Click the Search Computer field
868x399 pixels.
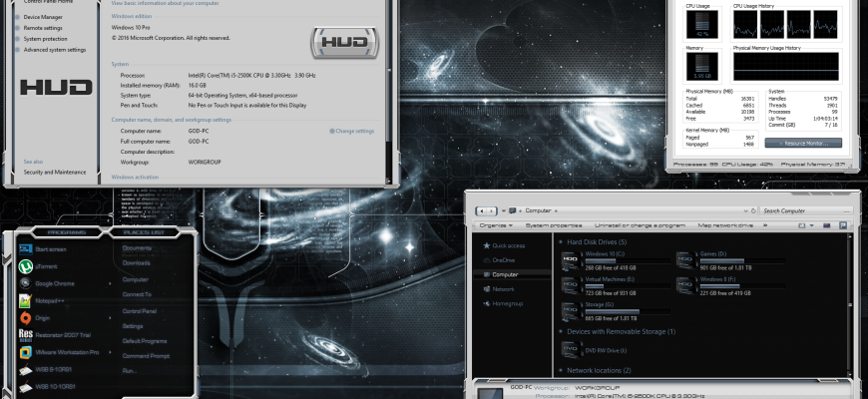pos(805,210)
